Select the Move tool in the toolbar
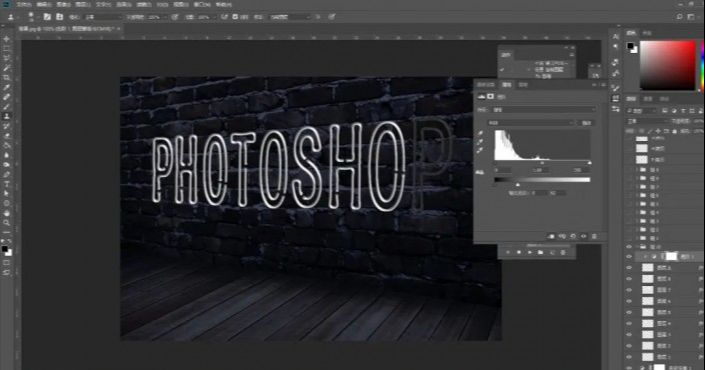The width and height of the screenshot is (705, 370). (6, 39)
